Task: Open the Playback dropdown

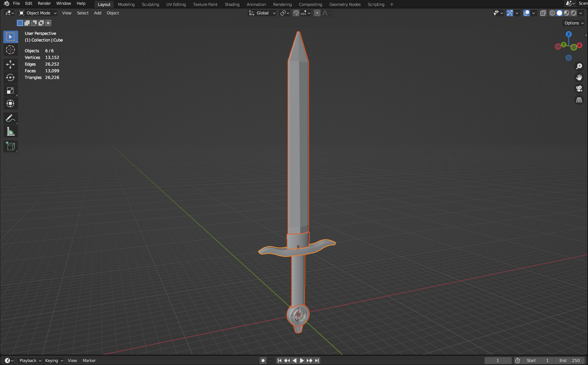Action: click(30, 361)
